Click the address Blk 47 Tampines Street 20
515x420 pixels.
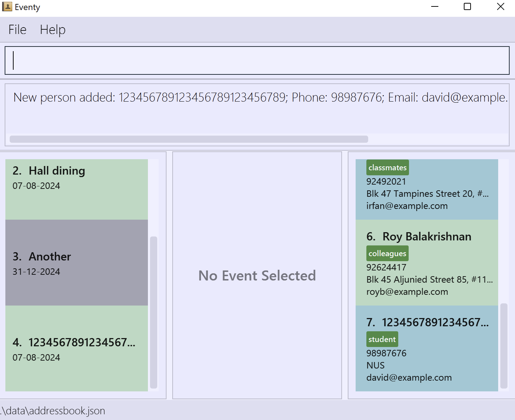point(428,194)
